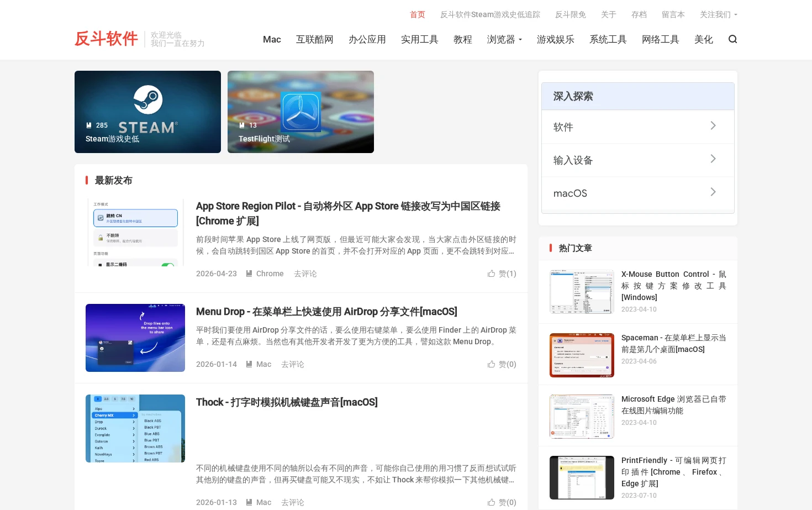
Task: Select the 网络工具 navigation item
Action: (x=661, y=39)
